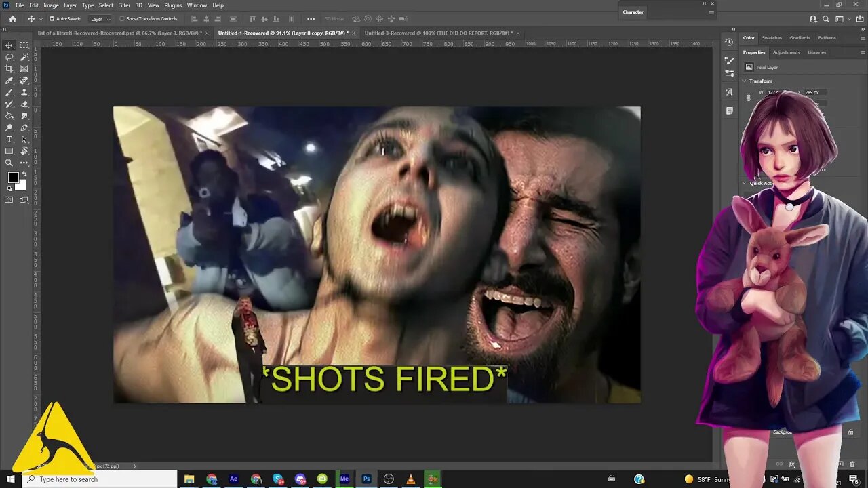Align top edges button
Viewport: 868px width, 488px height.
254,19
